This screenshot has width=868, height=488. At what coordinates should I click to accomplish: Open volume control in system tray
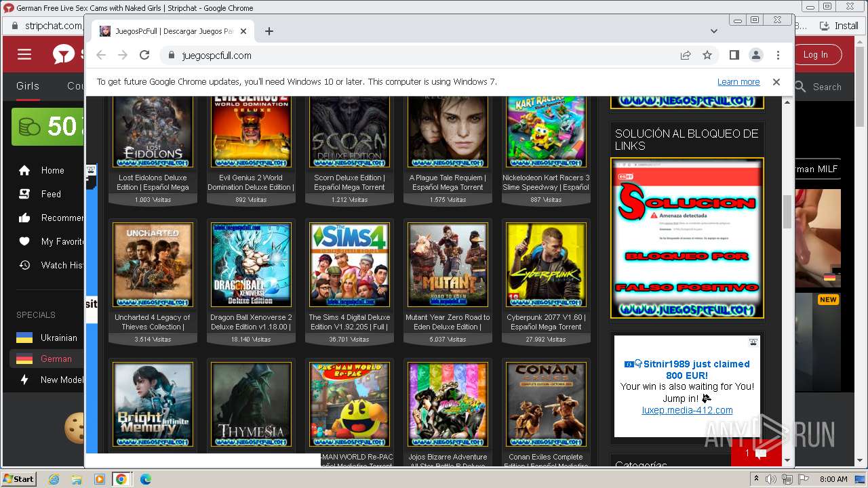pyautogui.click(x=771, y=479)
